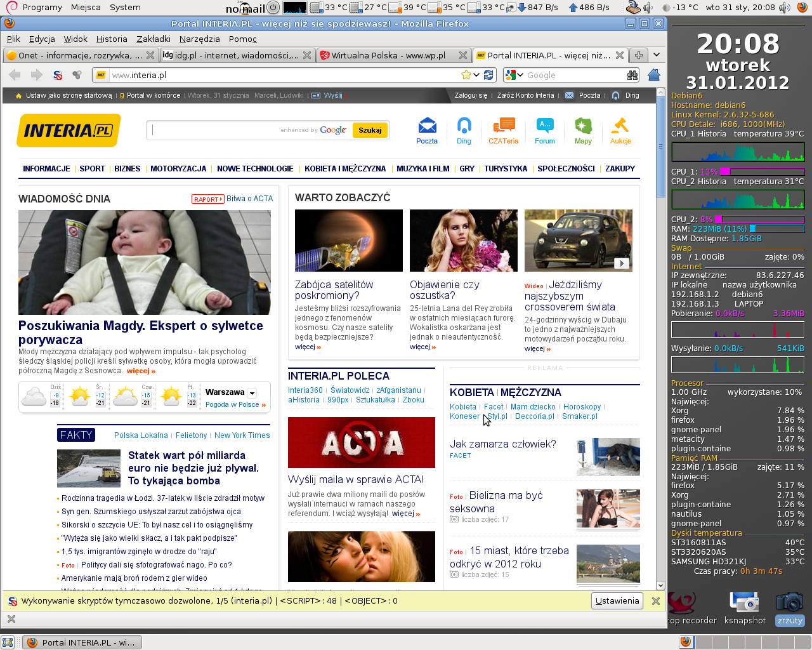The height and width of the screenshot is (650, 812).
Task: Open the NOWE TECHNOLOGIE navigation link
Action: coord(255,169)
